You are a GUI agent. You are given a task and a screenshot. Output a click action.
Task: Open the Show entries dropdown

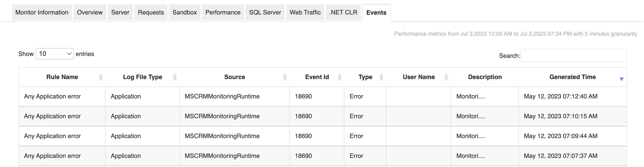coord(55,54)
